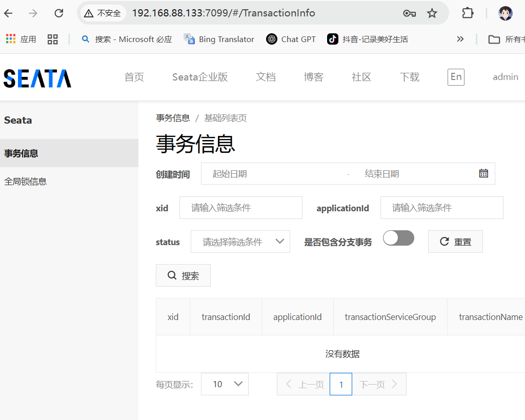Switch language using the En toggle
The image size is (525, 420).
point(456,77)
